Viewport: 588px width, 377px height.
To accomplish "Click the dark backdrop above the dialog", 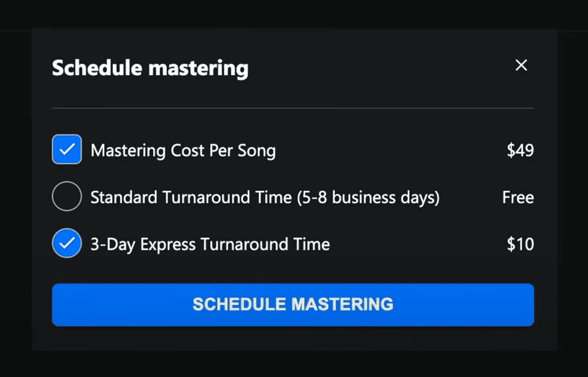I will [x=294, y=14].
